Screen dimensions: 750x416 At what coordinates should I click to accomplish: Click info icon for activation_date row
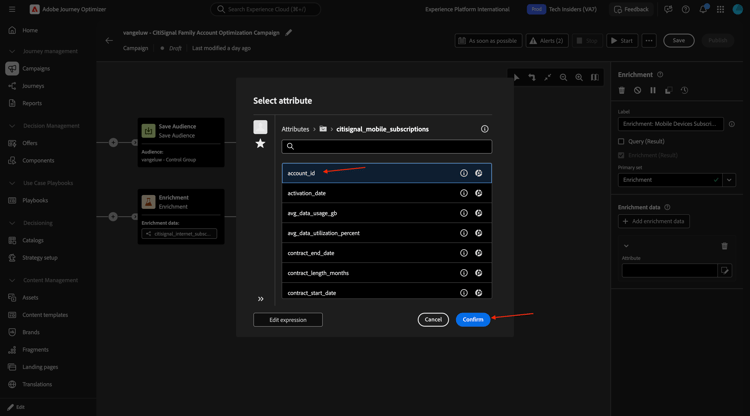tap(463, 193)
